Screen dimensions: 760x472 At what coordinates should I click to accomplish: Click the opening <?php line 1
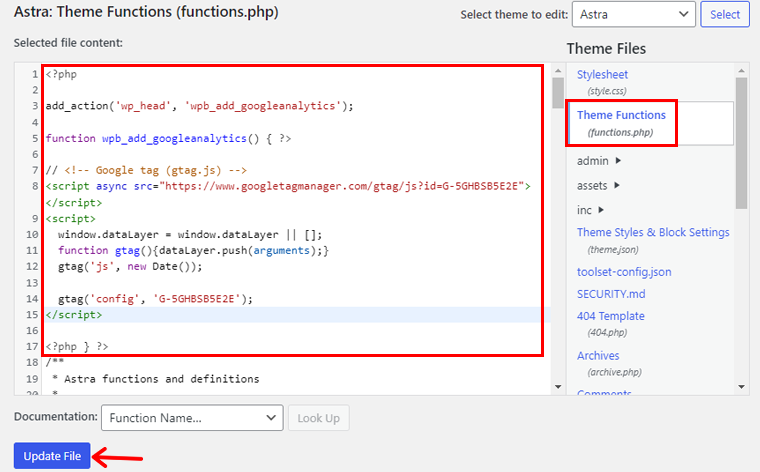61,74
